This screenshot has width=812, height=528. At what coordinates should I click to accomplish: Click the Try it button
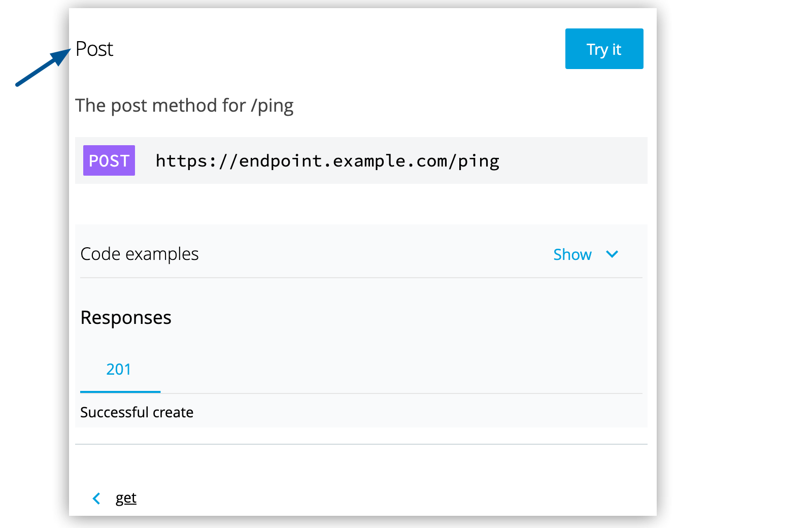tap(603, 49)
